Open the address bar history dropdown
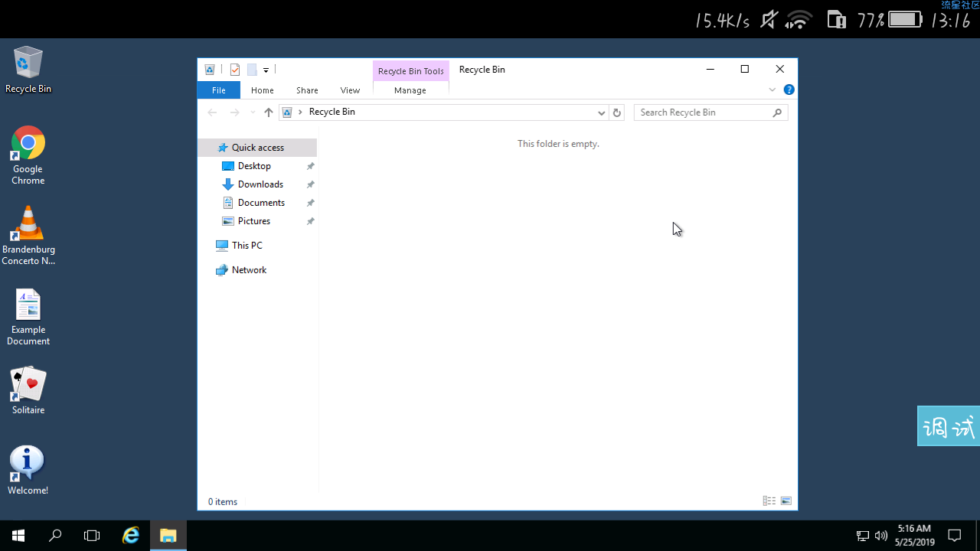Image resolution: width=980 pixels, height=551 pixels. pos(601,112)
